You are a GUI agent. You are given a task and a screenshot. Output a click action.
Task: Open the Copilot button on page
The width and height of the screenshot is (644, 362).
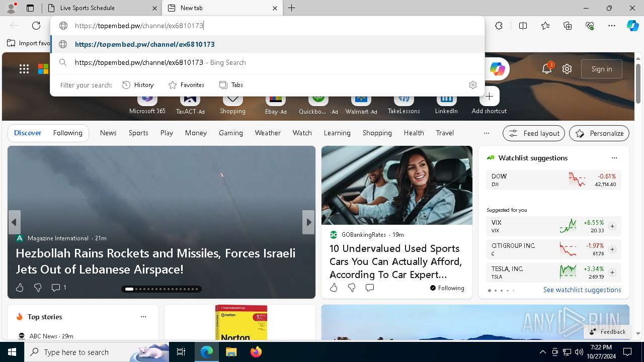tap(498, 69)
